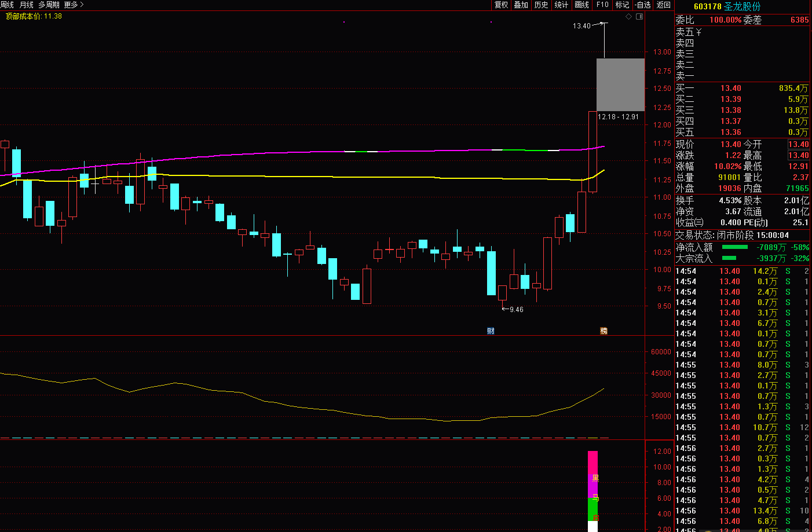Click the 涨幅 value 10.02%
This screenshot has height=532, width=812.
click(x=727, y=167)
